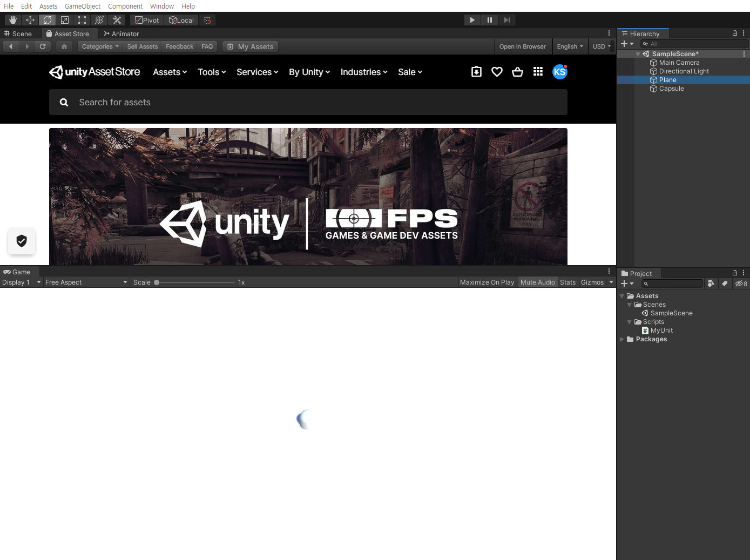This screenshot has width=750, height=560.
Task: Step one frame forward
Action: (x=507, y=20)
